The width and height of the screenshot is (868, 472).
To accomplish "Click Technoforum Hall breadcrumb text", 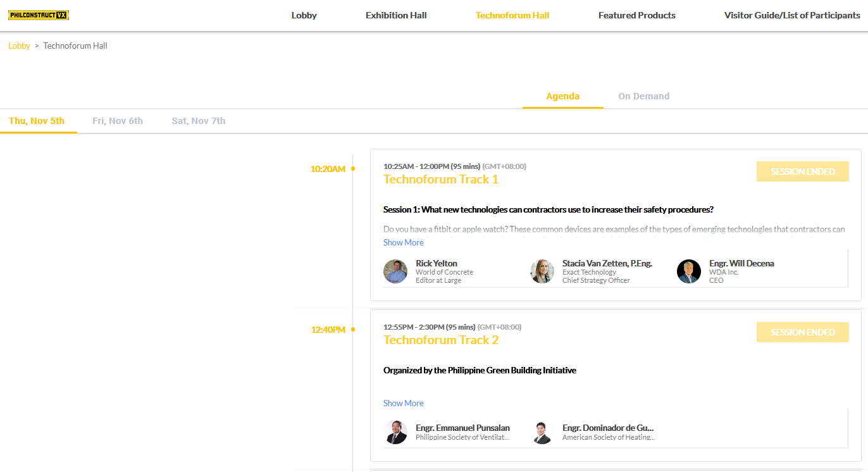I will [75, 46].
